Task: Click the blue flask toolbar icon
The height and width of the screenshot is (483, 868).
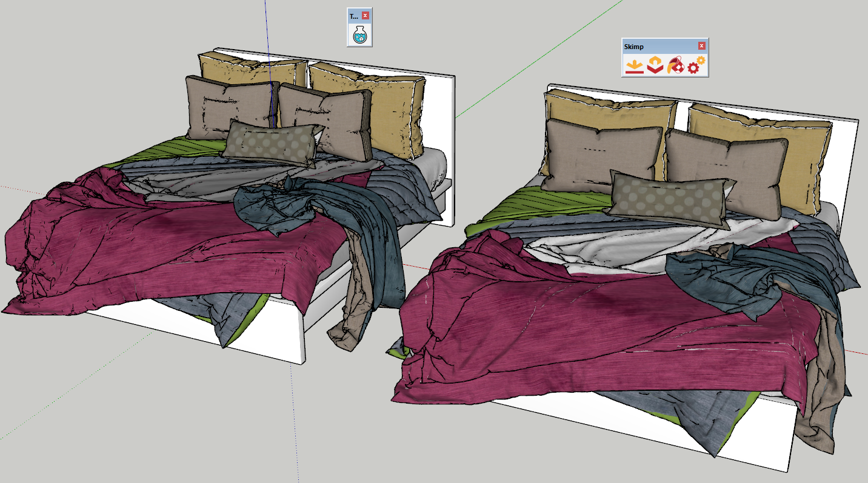Action: (359, 35)
